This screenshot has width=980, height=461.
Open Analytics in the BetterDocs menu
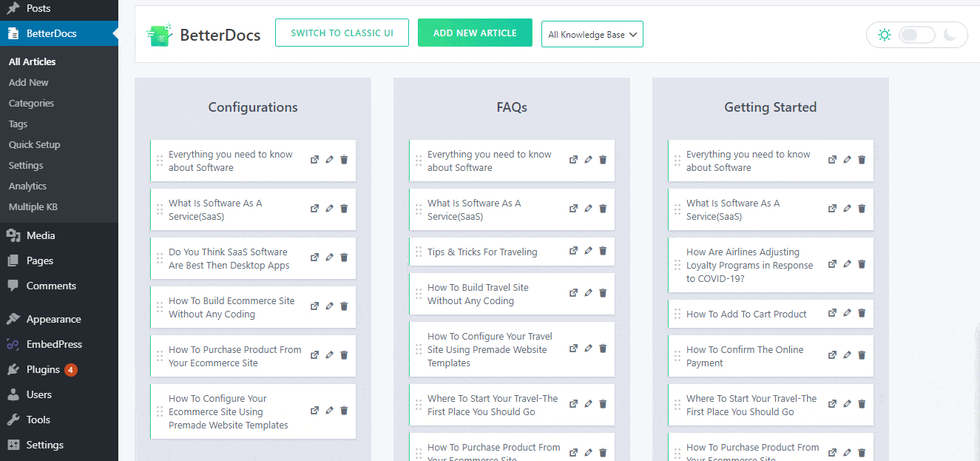27,186
